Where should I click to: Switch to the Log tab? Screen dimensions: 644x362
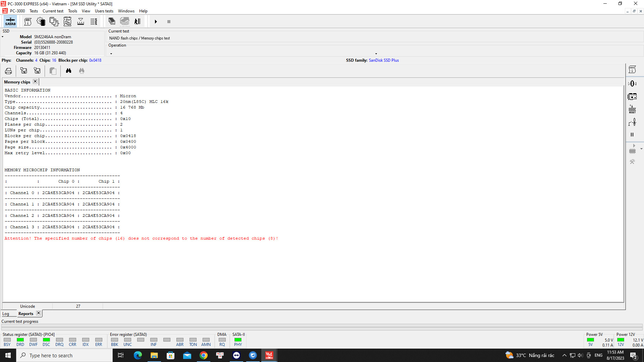(x=6, y=314)
